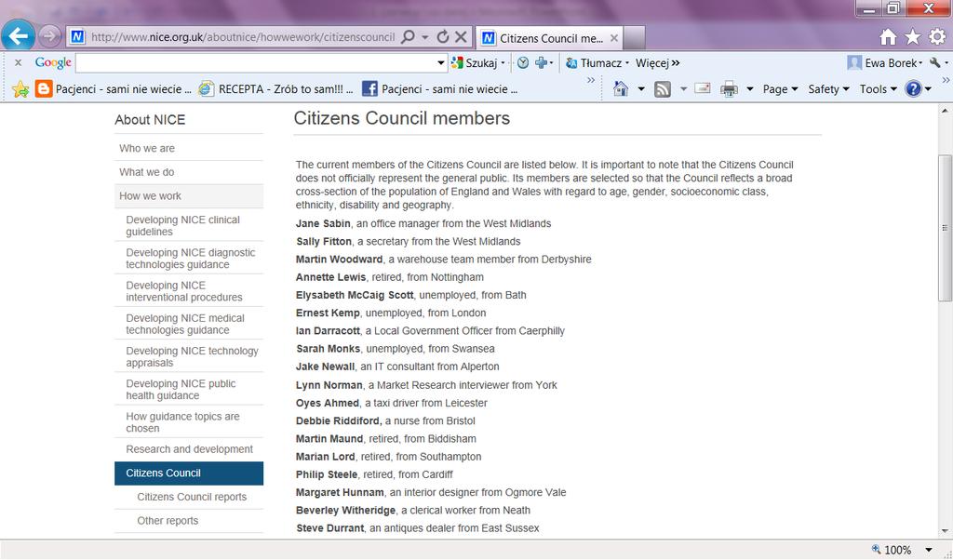Open the How we work sidebar link
This screenshot has height=560, width=953.
(150, 196)
